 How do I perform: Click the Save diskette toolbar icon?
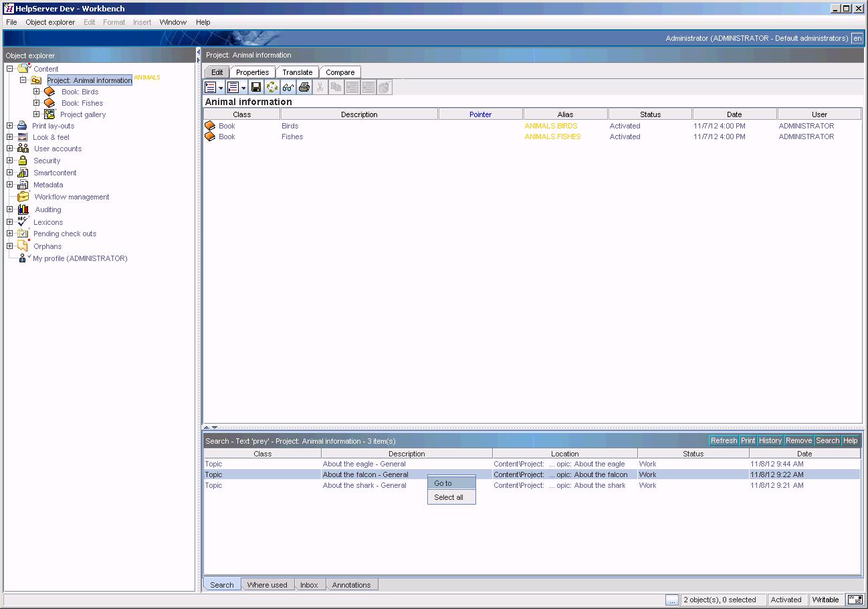(x=256, y=87)
